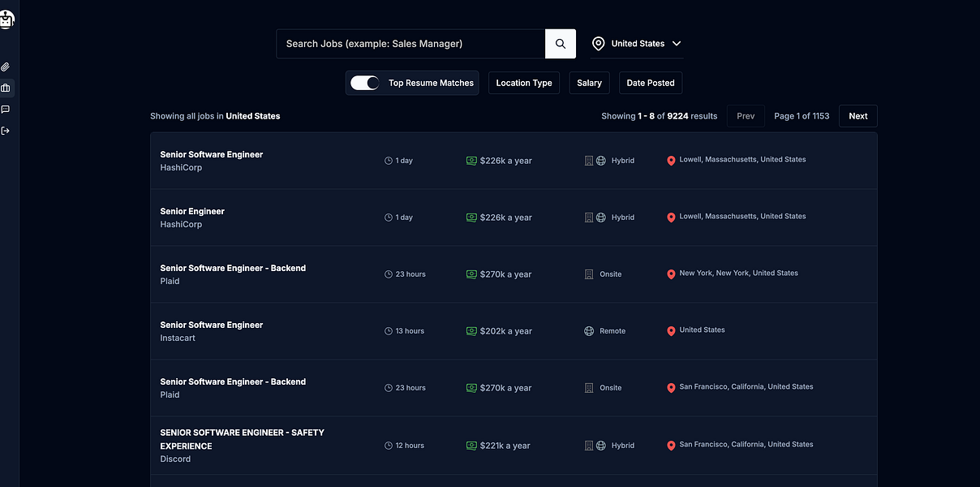Image resolution: width=980 pixels, height=487 pixels.
Task: Open the paperclip attachments sidebar icon
Action: pyautogui.click(x=6, y=67)
